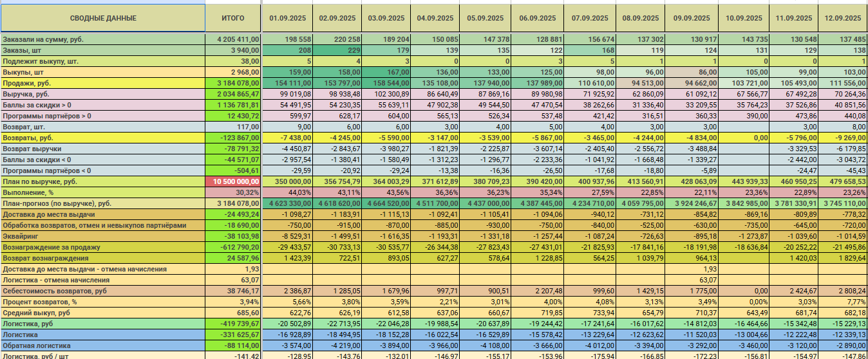Select the total cell 1 136 781,81
868x359 pixels.
point(233,105)
